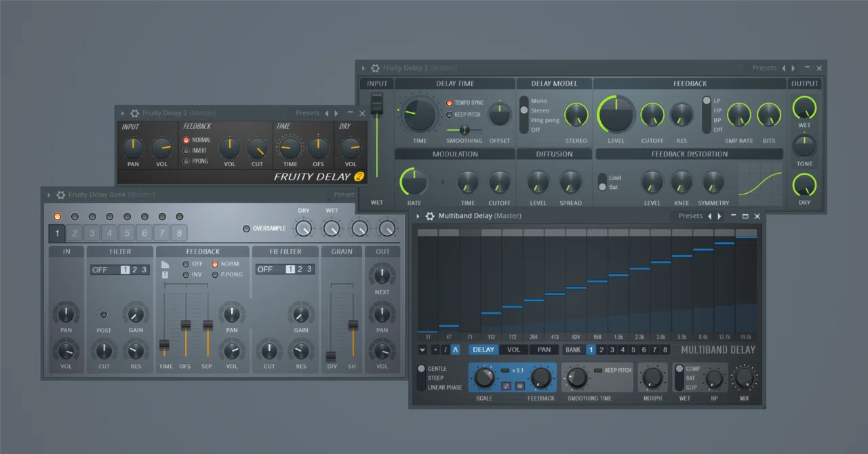
Task: Click the Delay Bank OUT NEXT knob
Action: coord(382,274)
